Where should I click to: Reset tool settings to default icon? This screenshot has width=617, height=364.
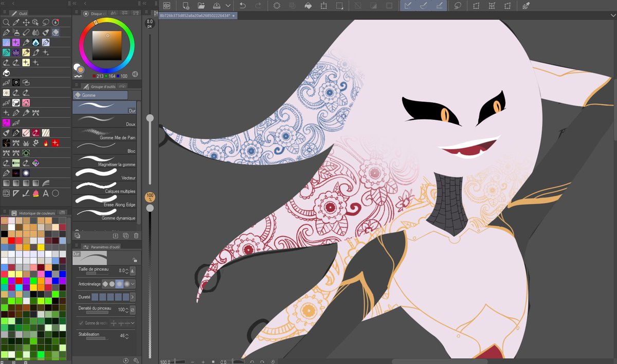tap(126, 360)
